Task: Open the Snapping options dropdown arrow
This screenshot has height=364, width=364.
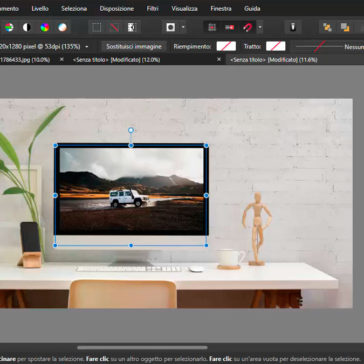Action: [x=260, y=27]
